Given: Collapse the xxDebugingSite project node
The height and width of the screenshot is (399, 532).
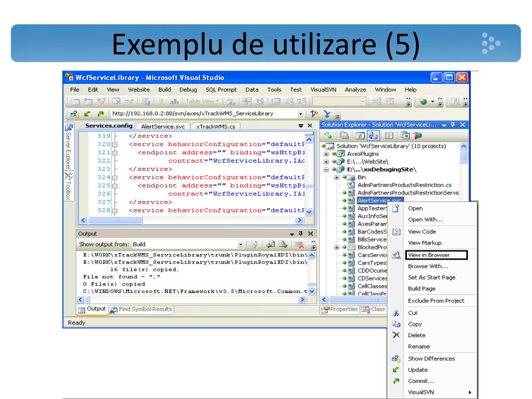Looking at the screenshot, I should pyautogui.click(x=326, y=169).
